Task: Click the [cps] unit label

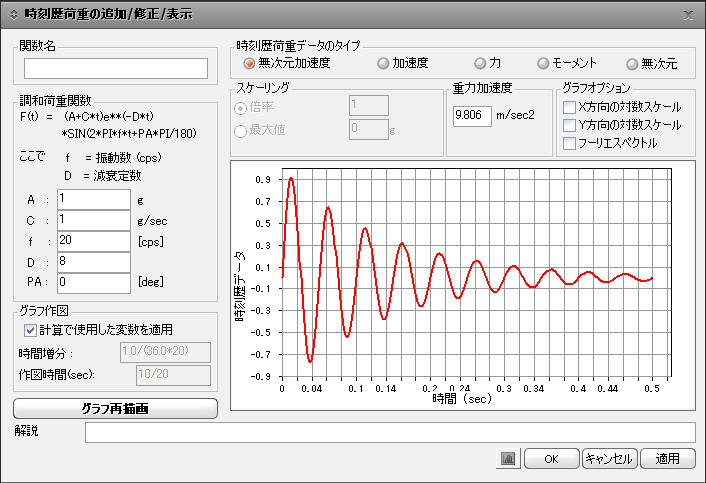Action: pyautogui.click(x=151, y=242)
